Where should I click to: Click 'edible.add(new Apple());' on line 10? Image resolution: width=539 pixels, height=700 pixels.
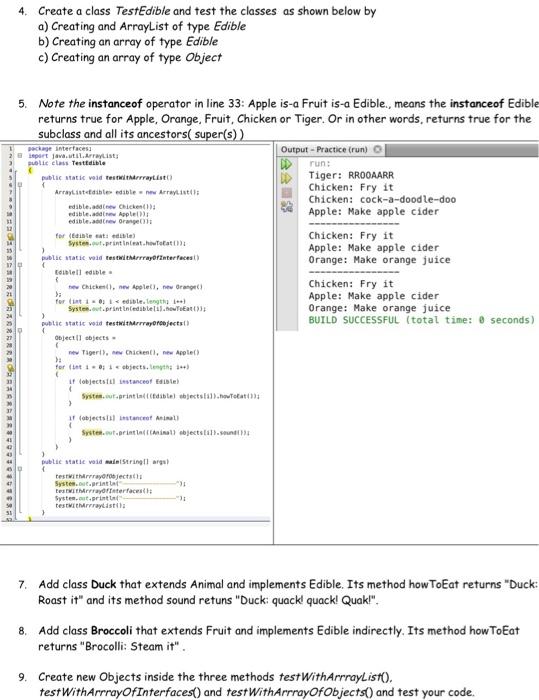[x=109, y=214]
